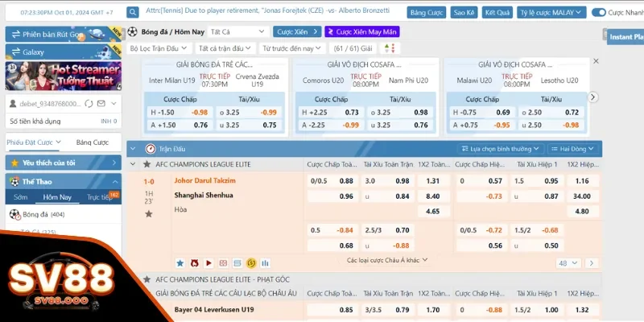Click the star icon in Yêu thích của tôi
644x322 pixels.
pyautogui.click(x=14, y=163)
